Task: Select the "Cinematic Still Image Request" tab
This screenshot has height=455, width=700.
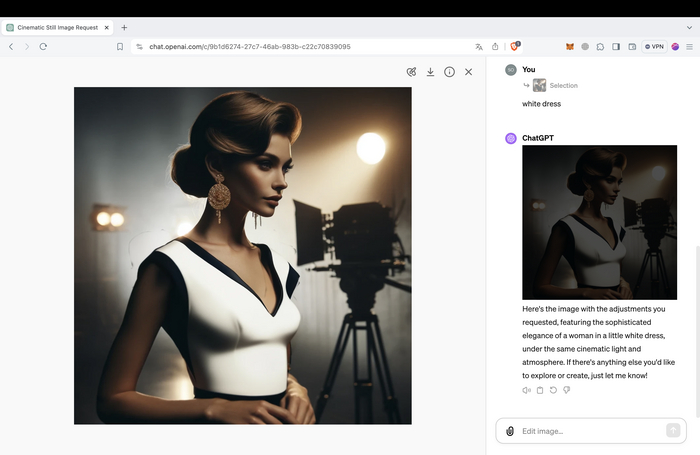Action: tap(60, 27)
